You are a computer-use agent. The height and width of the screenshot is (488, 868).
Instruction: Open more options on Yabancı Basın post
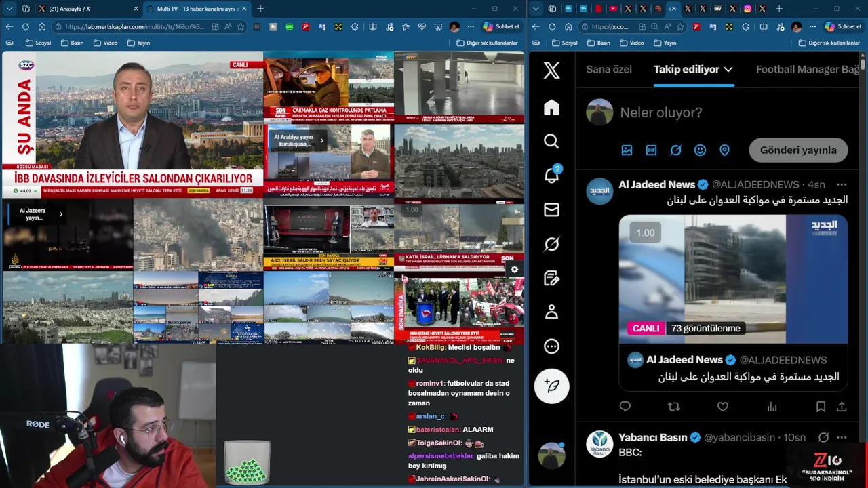[x=842, y=437]
